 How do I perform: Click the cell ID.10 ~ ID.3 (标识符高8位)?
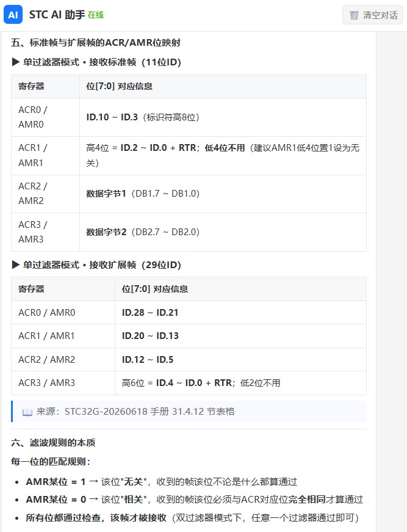click(x=223, y=117)
